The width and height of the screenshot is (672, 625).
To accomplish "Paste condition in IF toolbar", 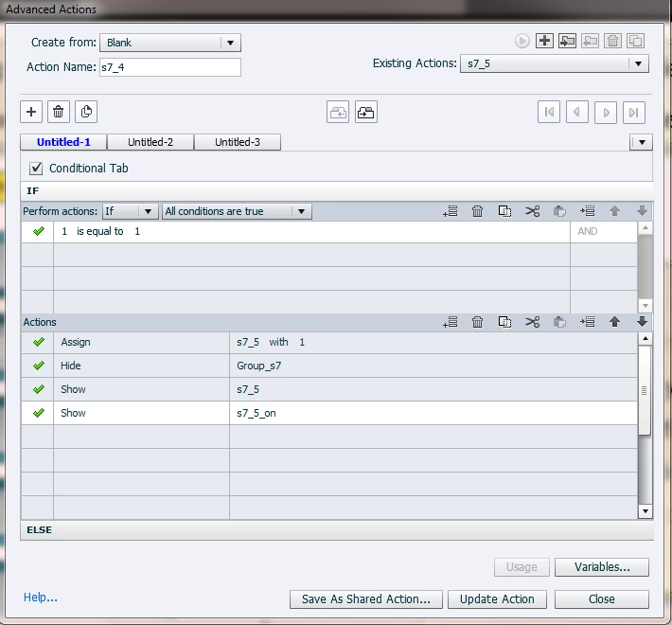I will 559,211.
